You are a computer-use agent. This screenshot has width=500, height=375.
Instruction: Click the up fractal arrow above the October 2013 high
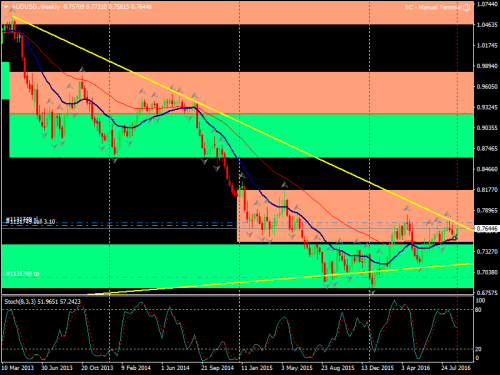[x=82, y=70]
